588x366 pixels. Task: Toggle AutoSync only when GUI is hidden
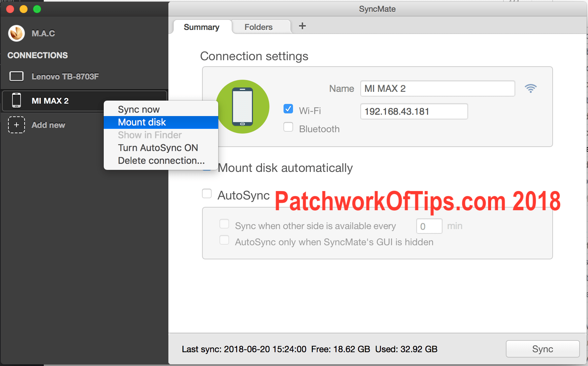(x=224, y=240)
